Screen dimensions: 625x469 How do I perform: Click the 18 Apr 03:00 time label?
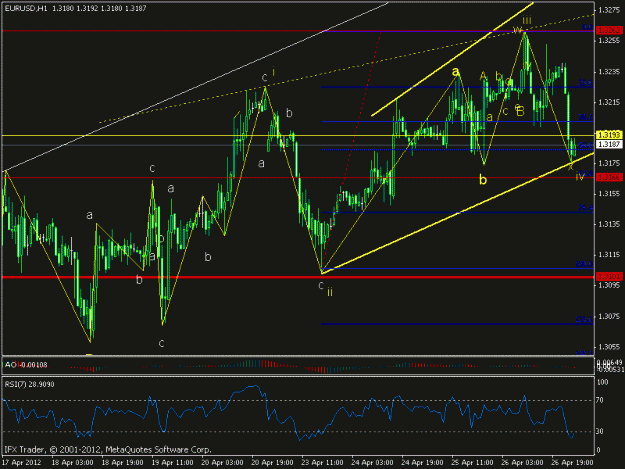click(x=73, y=462)
